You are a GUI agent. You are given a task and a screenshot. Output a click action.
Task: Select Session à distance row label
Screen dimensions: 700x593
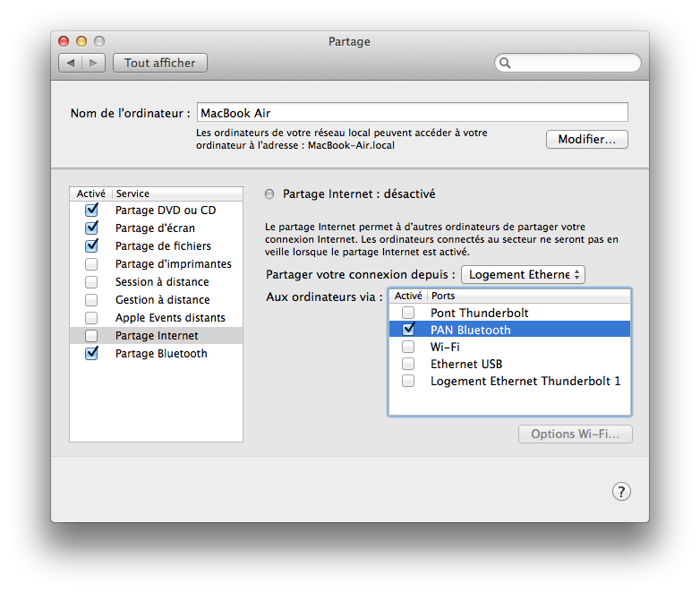pos(162,282)
